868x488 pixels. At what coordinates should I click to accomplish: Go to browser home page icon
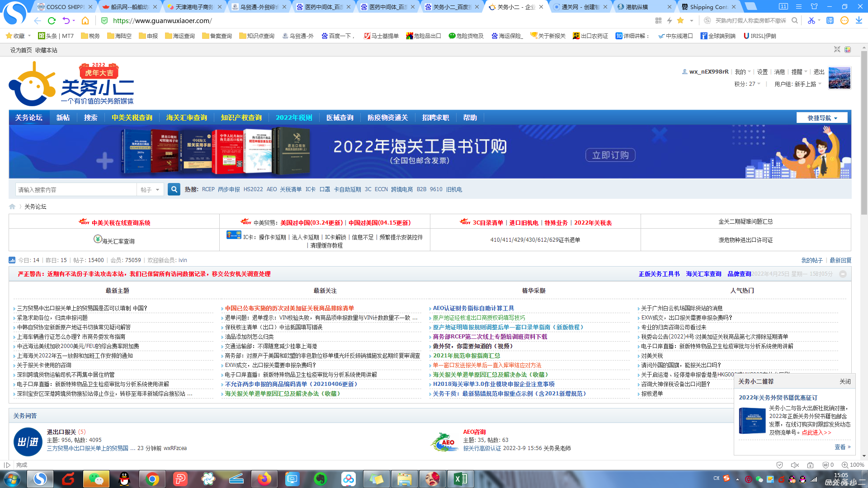[85, 21]
